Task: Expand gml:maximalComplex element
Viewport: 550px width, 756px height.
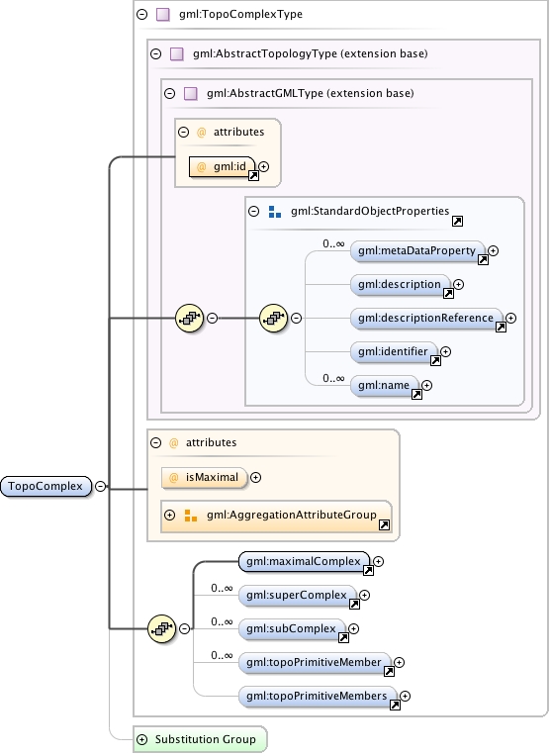Action: 379,562
